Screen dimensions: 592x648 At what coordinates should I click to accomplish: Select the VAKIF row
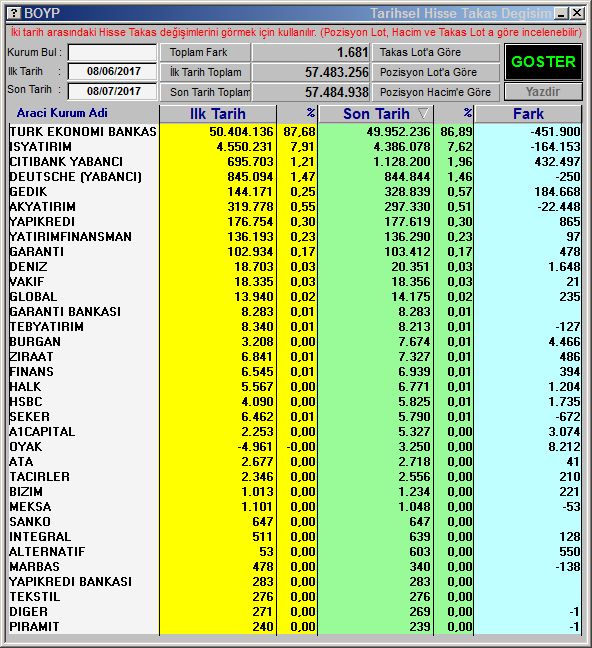[295, 282]
